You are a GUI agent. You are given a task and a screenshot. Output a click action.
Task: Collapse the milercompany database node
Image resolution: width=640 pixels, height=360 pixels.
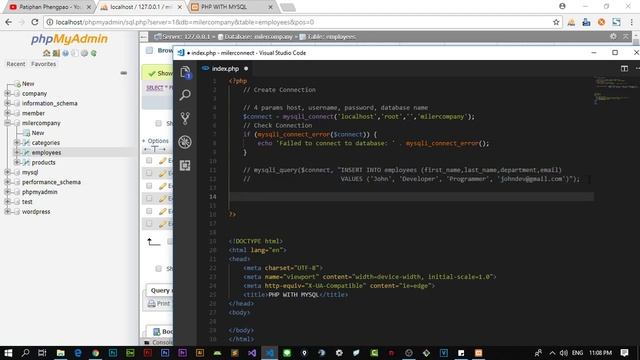point(7,123)
